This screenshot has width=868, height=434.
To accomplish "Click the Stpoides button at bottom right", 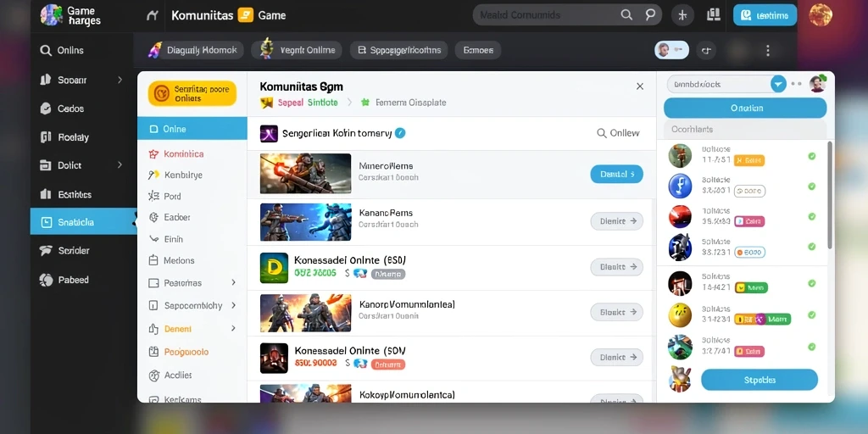I will tap(759, 380).
